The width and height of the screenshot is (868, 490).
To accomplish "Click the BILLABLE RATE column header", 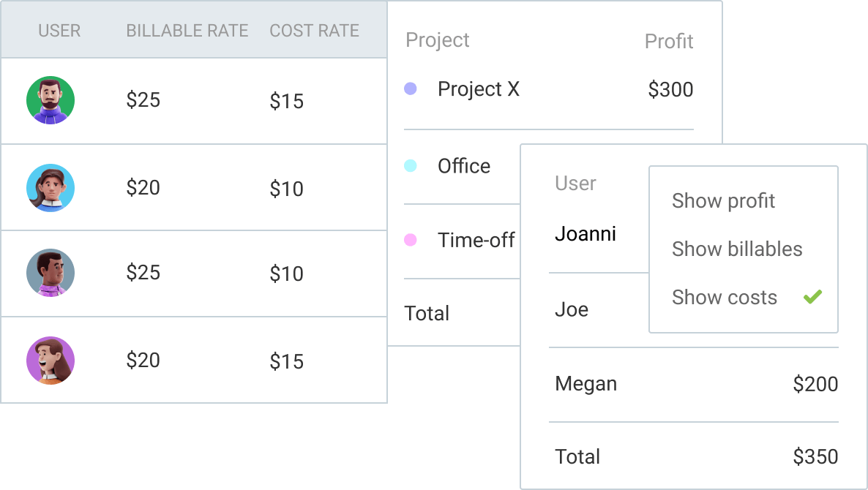I will coord(187,31).
